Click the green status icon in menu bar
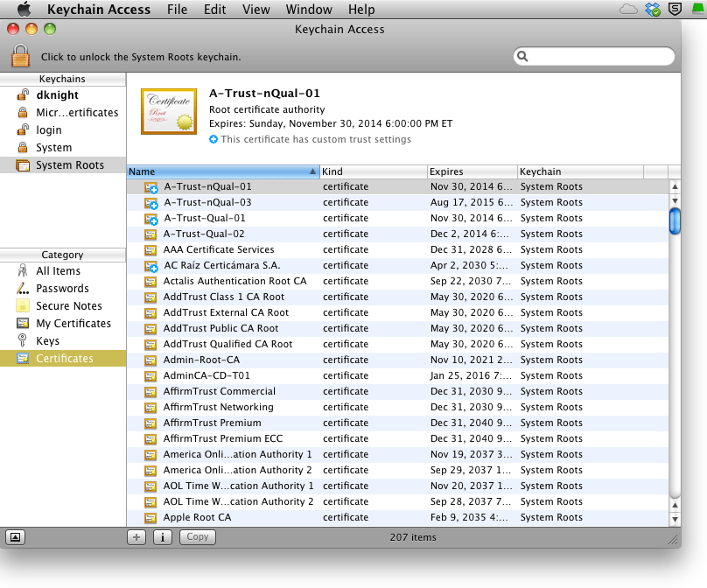The height and width of the screenshot is (588, 707). coord(699,9)
